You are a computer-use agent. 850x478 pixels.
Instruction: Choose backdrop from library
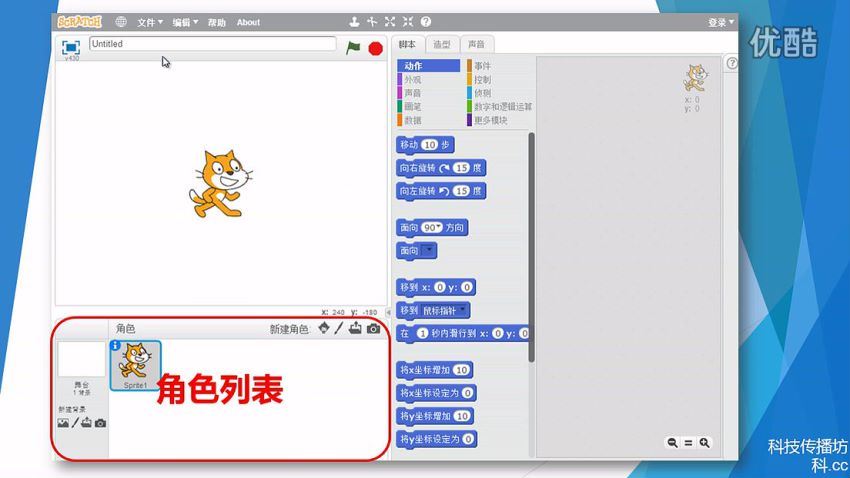point(63,423)
